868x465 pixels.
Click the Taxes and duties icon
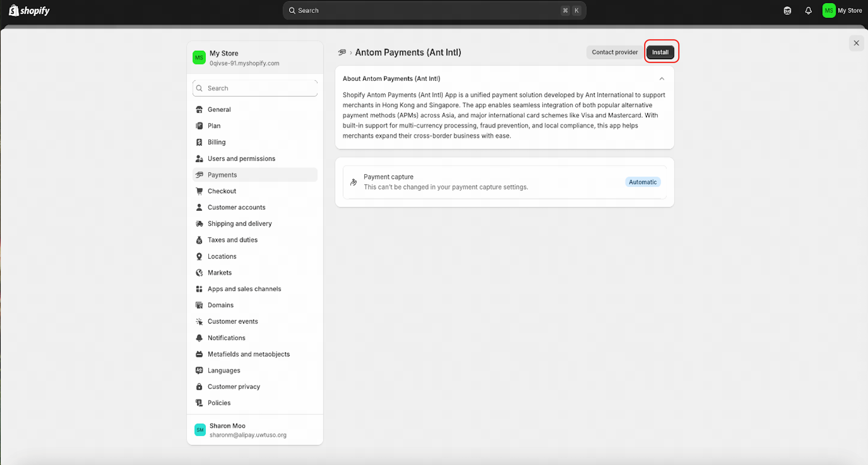pos(199,240)
